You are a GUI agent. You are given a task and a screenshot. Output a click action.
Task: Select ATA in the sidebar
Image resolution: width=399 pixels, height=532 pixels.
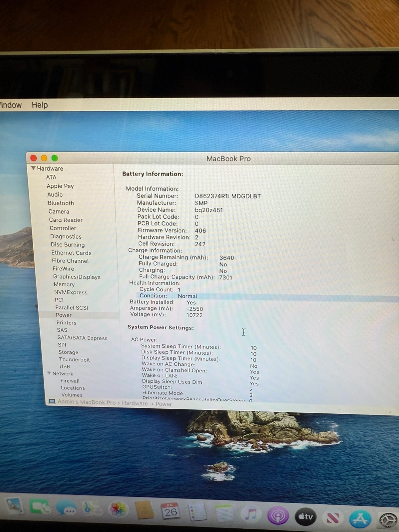pos(51,177)
